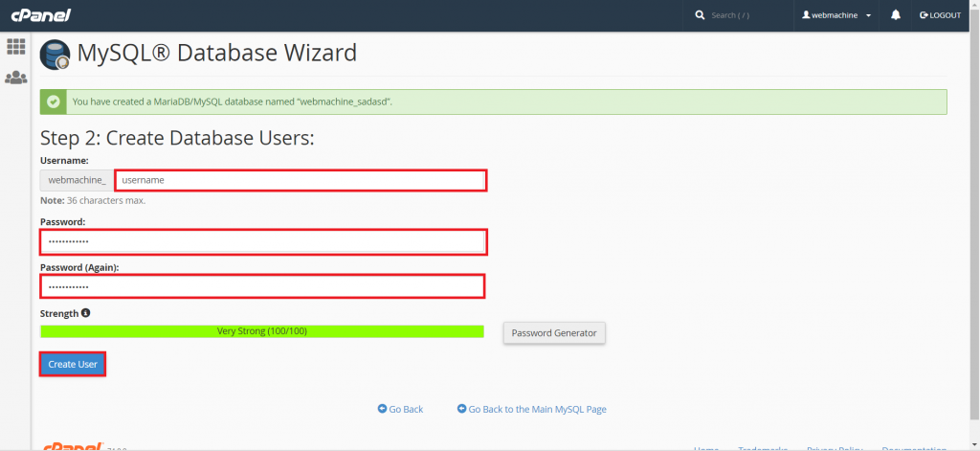Click the password Strength meter bar
This screenshot has height=451, width=980.
[262, 331]
